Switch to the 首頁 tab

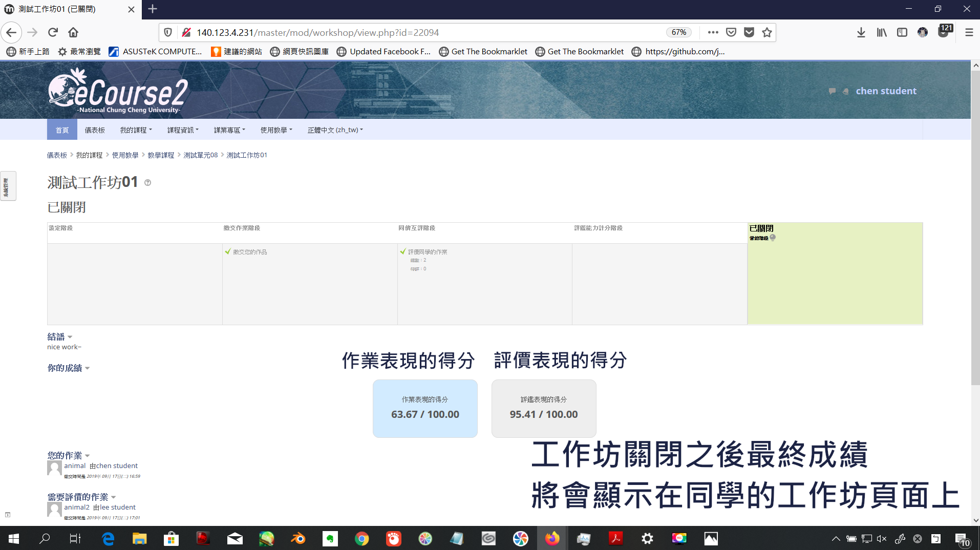[x=61, y=130]
